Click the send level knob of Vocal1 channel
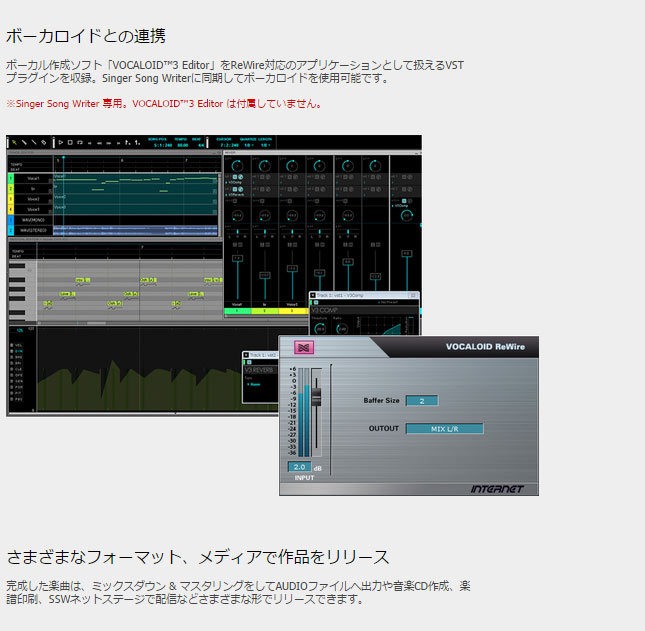645x631 pixels. coord(237,215)
